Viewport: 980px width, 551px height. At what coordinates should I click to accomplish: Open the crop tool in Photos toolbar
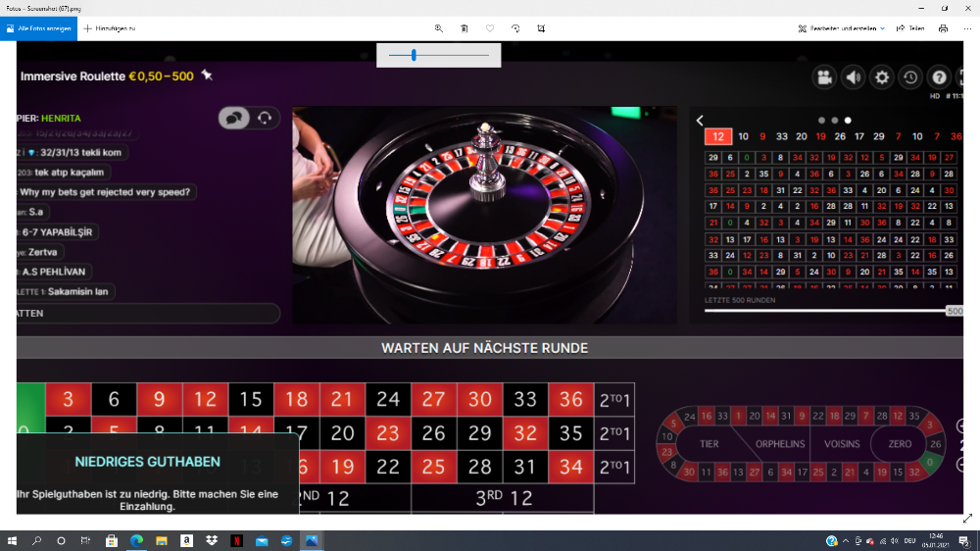pyautogui.click(x=541, y=28)
